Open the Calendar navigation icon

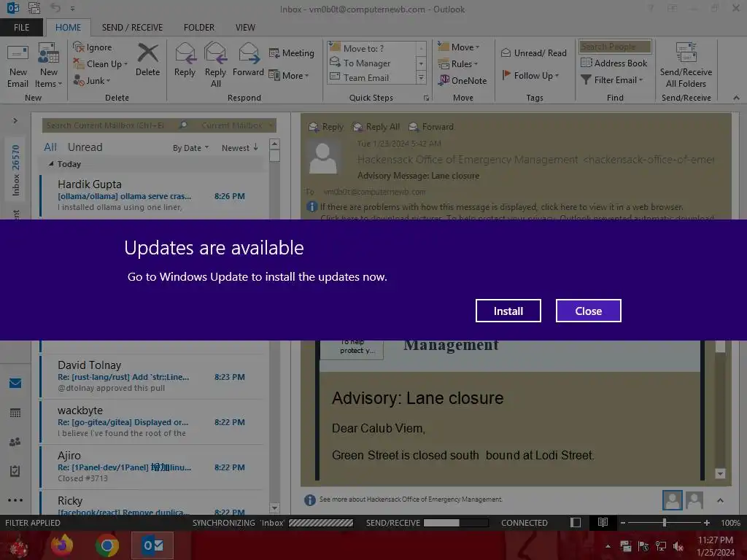(15, 413)
